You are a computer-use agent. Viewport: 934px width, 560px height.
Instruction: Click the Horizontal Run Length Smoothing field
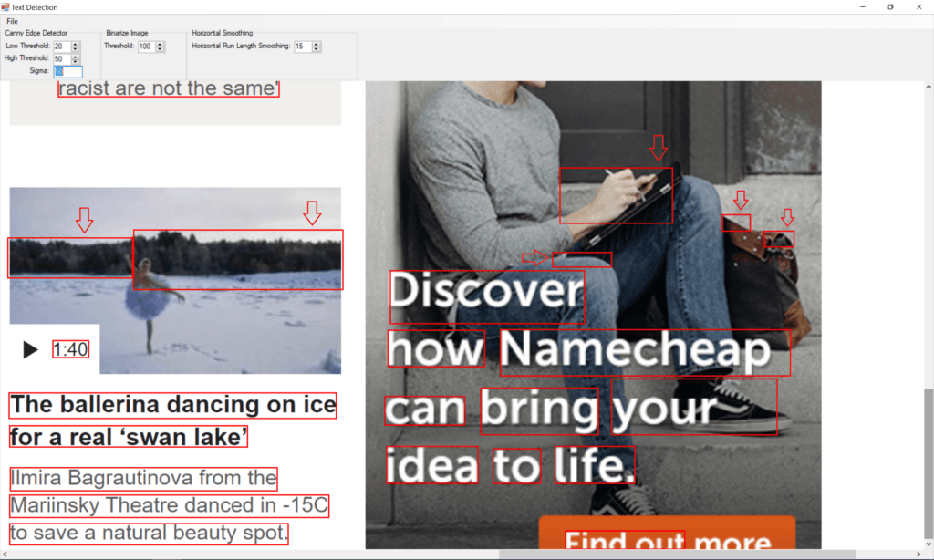302,46
